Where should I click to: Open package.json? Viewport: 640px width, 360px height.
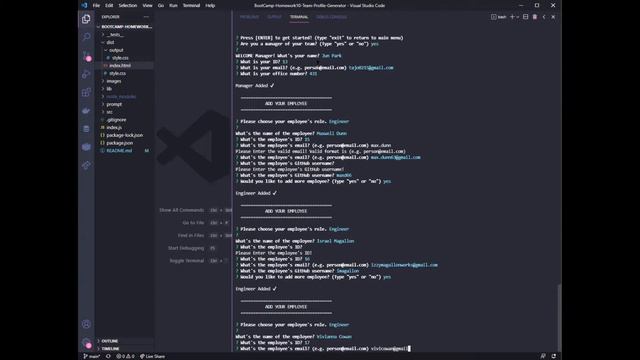coord(120,143)
